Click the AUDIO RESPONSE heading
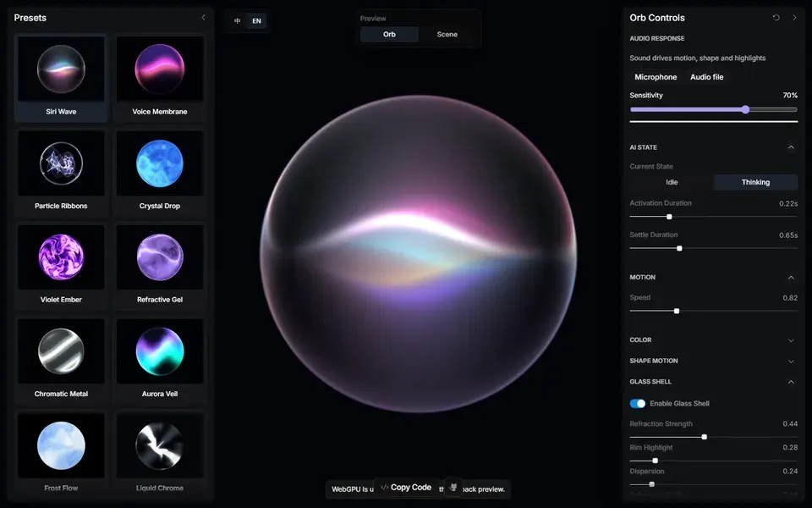 click(x=656, y=38)
